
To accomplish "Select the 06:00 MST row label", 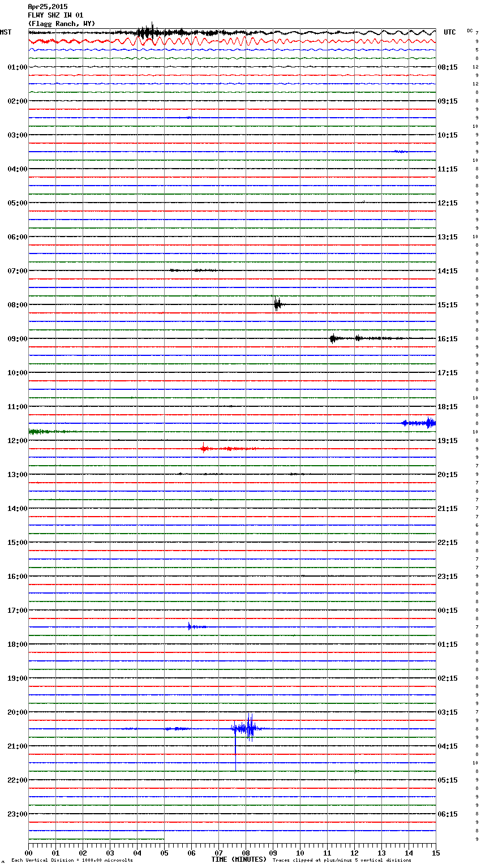I will coord(18,237).
